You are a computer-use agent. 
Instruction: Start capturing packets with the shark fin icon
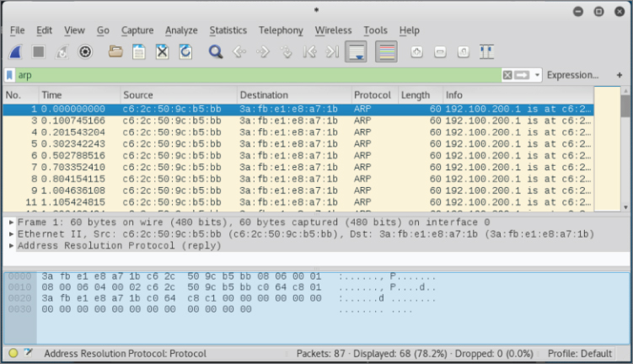[x=15, y=51]
